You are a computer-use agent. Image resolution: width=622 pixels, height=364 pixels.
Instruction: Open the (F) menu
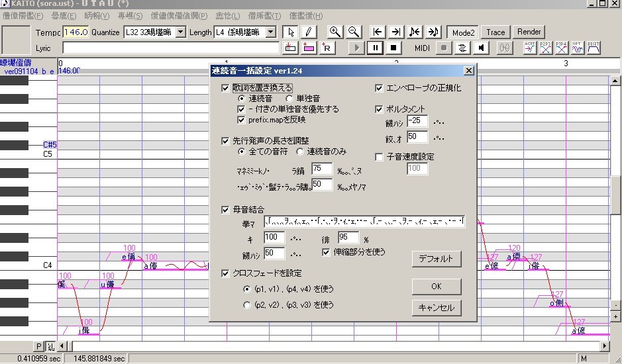[23, 16]
